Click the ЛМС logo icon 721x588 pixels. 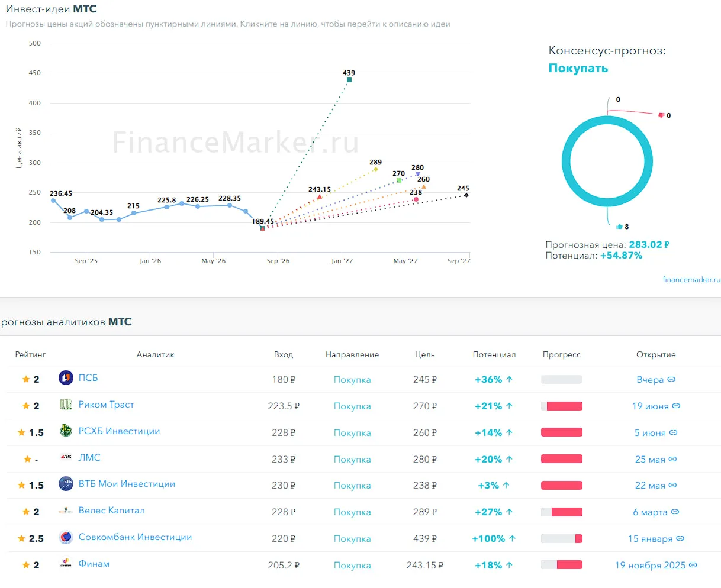[66, 457]
